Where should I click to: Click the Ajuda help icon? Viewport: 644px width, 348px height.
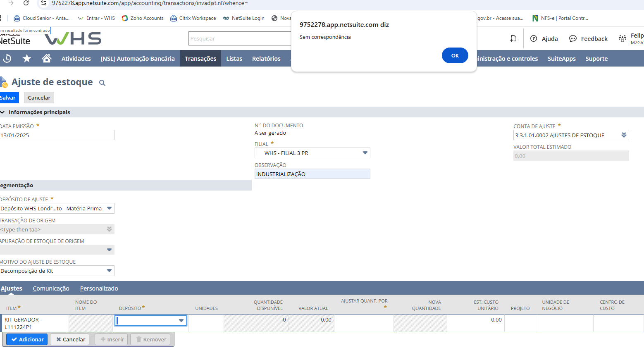[x=534, y=39]
